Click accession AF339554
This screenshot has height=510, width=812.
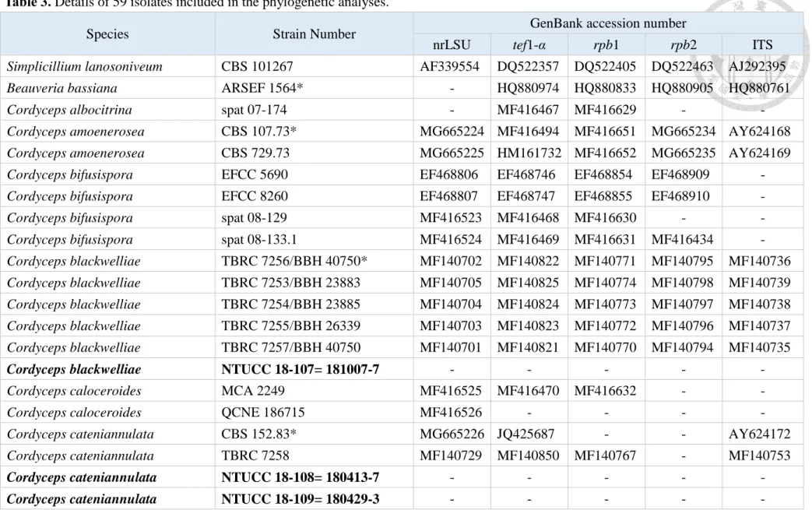449,67
